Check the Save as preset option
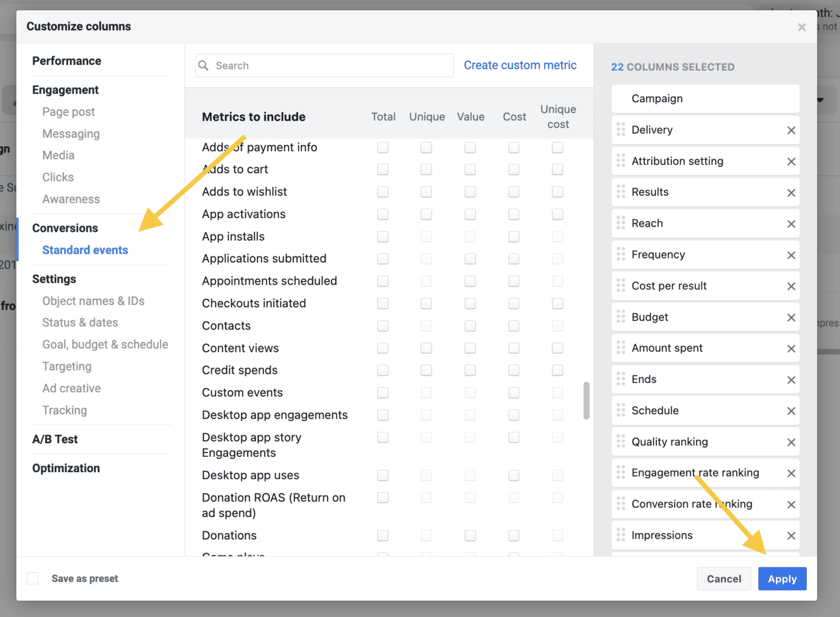 point(32,578)
